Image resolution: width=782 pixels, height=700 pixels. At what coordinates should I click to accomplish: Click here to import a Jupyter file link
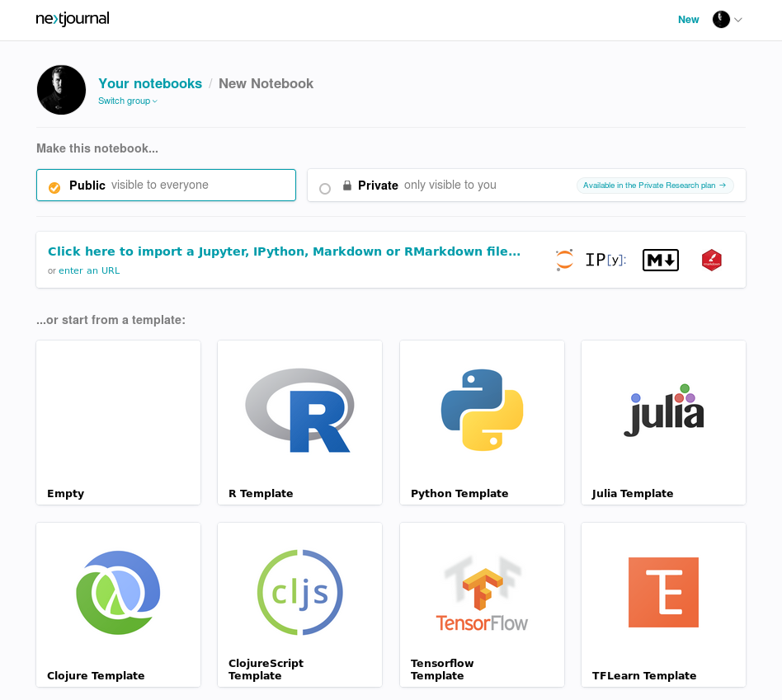285,251
